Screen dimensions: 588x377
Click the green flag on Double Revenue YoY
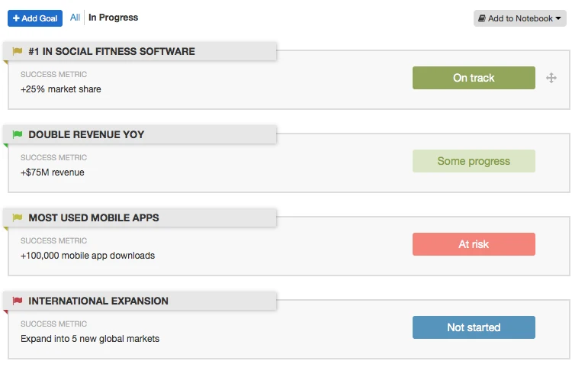pos(18,135)
